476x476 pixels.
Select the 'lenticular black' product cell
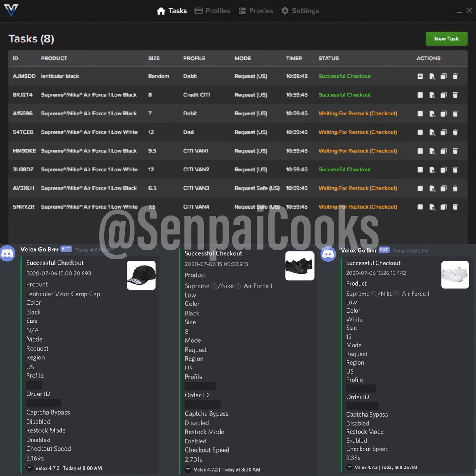pos(60,76)
